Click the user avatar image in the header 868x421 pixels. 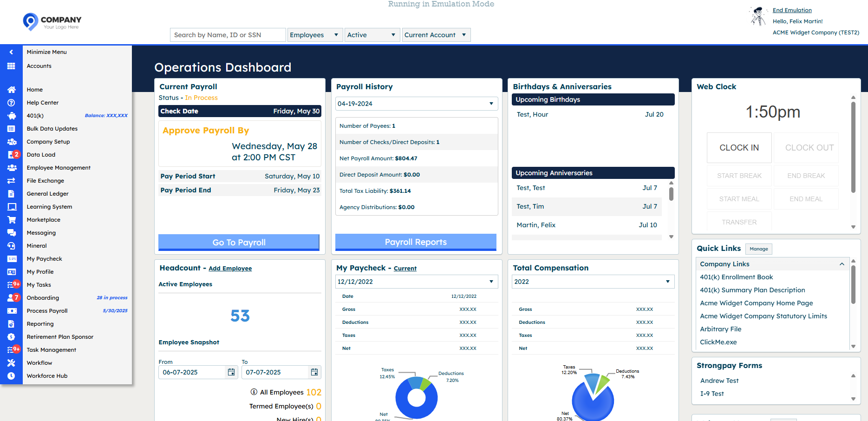(758, 16)
